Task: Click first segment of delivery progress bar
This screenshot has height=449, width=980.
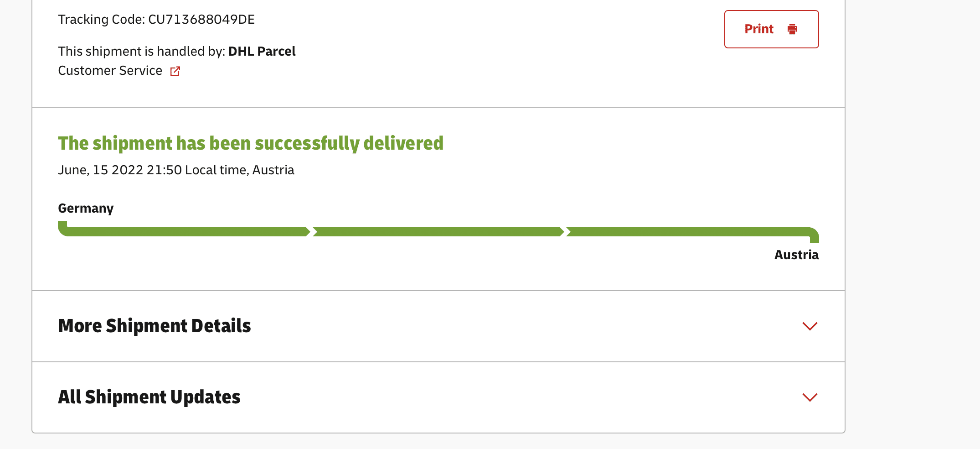Action: tap(185, 232)
